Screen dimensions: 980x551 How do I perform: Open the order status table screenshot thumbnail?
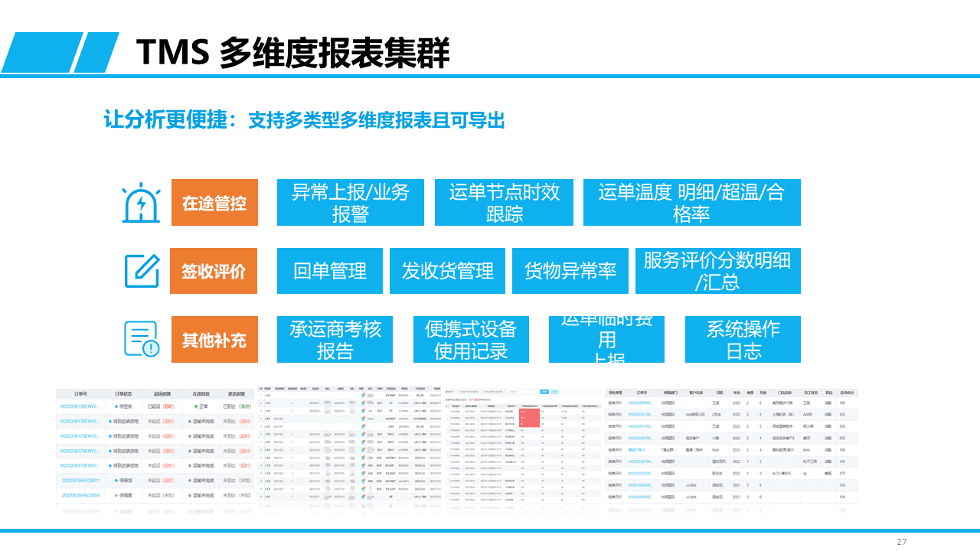[155, 446]
